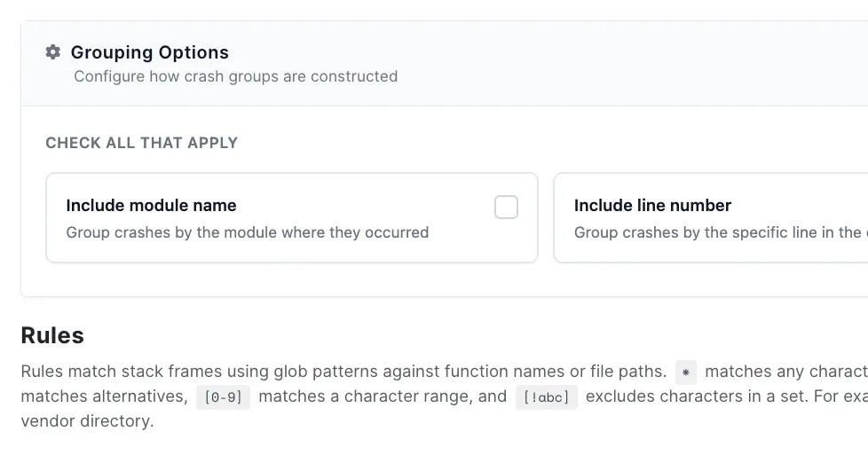This screenshot has height=455, width=868.
Task: Click the CHECK ALL THAT APPLY label
Action: pyautogui.click(x=142, y=143)
